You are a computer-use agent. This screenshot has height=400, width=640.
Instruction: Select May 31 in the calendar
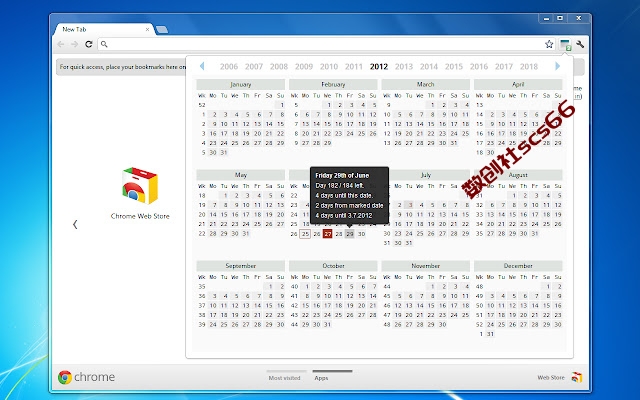click(x=246, y=234)
